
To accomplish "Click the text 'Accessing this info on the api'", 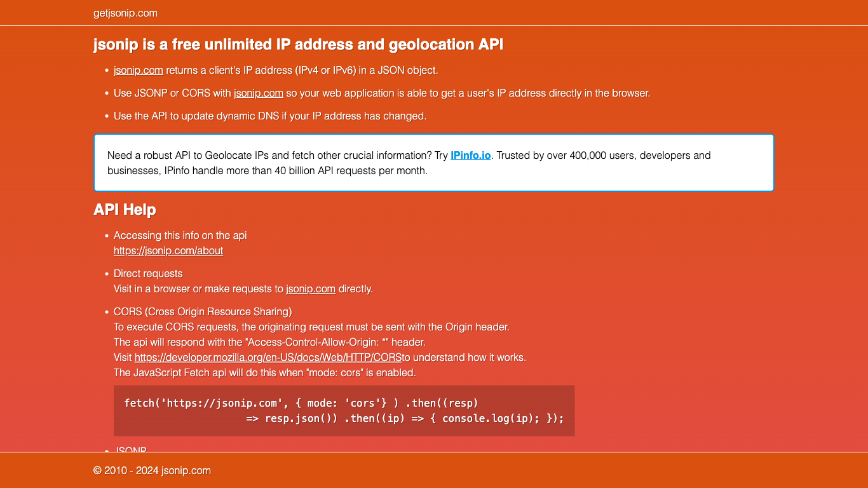I will click(180, 235).
